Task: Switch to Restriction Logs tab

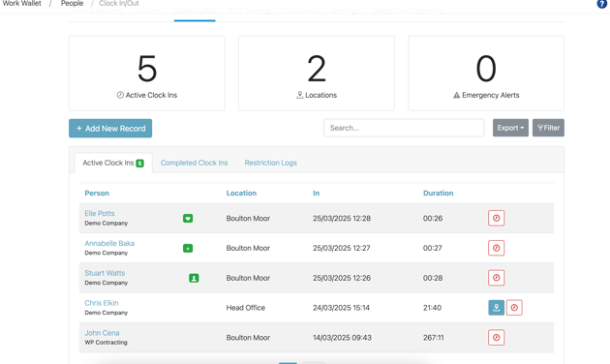Action: tap(271, 163)
